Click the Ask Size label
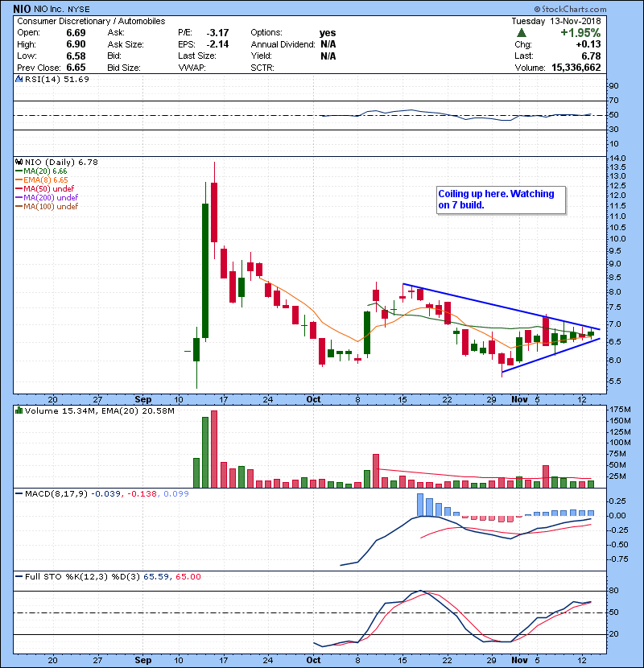 click(x=126, y=44)
